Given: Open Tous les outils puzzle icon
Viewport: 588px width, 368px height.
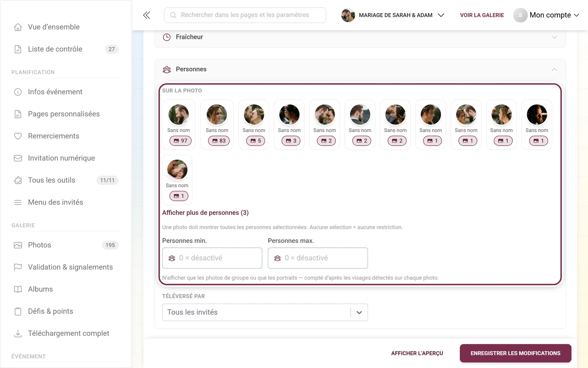Looking at the screenshot, I should [18, 180].
